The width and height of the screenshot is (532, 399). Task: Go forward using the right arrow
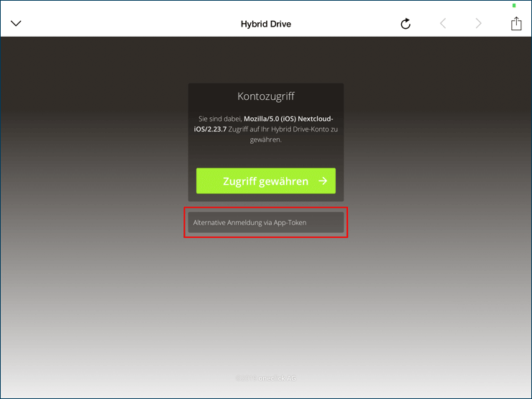click(x=479, y=24)
